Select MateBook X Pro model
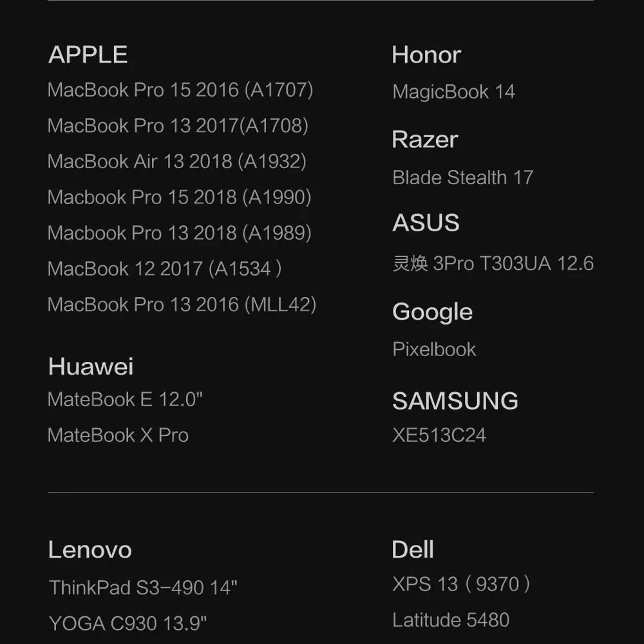The width and height of the screenshot is (644, 644). (x=118, y=435)
